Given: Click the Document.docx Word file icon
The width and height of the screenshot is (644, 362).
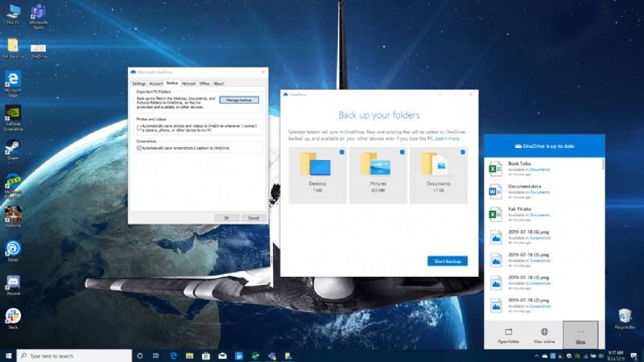Looking at the screenshot, I should tap(495, 191).
